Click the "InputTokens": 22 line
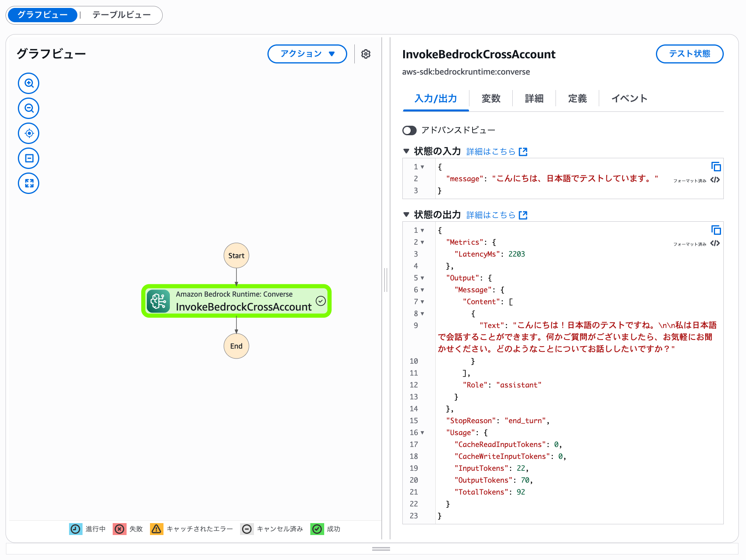This screenshot has width=746, height=560. point(492,468)
